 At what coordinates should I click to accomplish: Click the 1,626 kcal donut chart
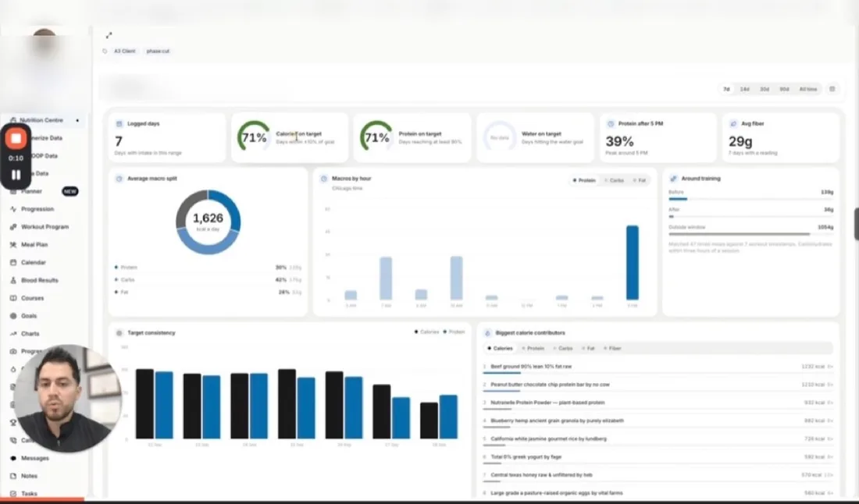(209, 222)
